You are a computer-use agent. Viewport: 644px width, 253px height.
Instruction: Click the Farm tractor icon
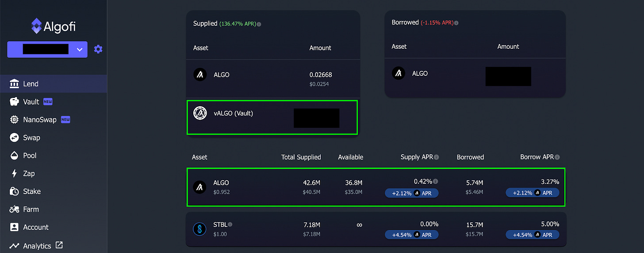(14, 209)
